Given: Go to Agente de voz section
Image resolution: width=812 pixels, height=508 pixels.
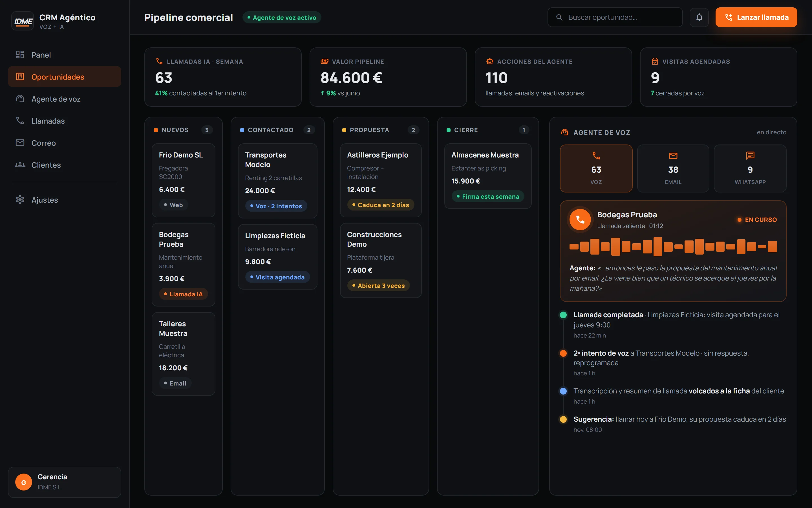Looking at the screenshot, I should pyautogui.click(x=64, y=99).
